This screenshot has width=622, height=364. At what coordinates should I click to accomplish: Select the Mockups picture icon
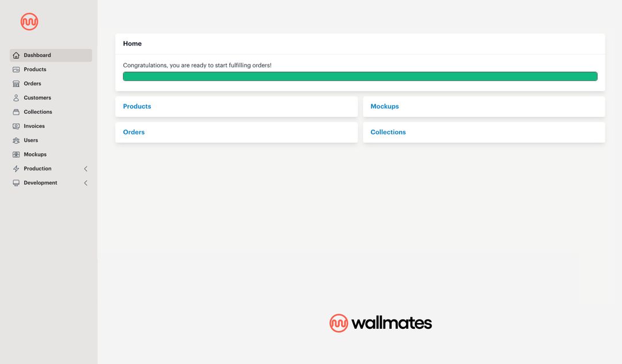point(16,154)
